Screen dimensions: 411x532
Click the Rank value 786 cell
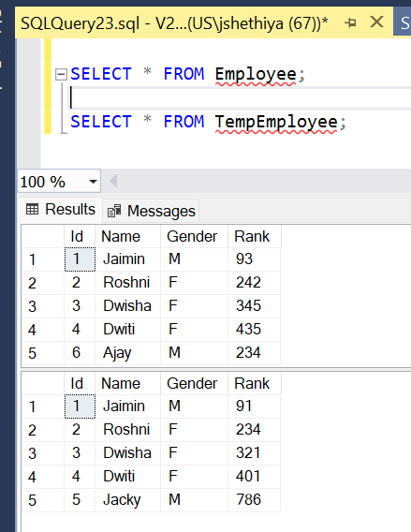point(255,500)
